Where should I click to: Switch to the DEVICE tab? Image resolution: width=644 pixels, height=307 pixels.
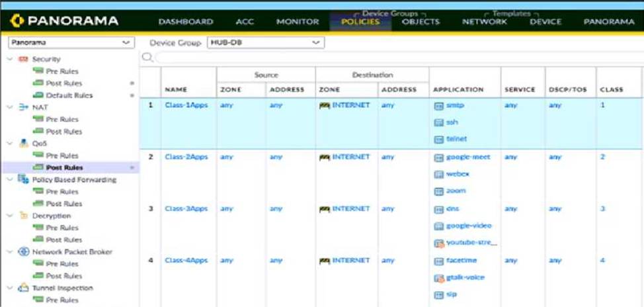coord(545,22)
